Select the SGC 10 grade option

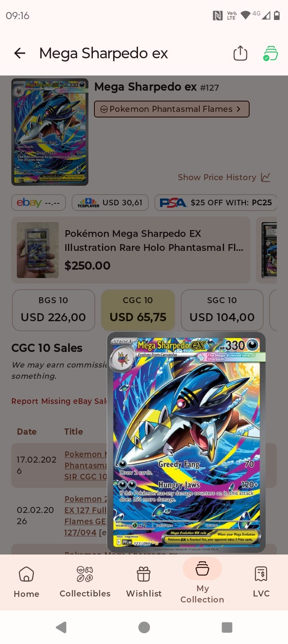222,310
